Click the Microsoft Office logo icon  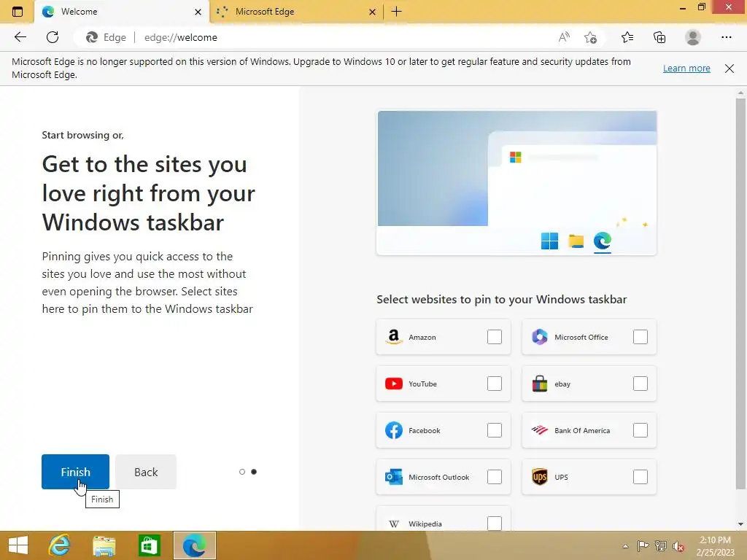tap(539, 337)
